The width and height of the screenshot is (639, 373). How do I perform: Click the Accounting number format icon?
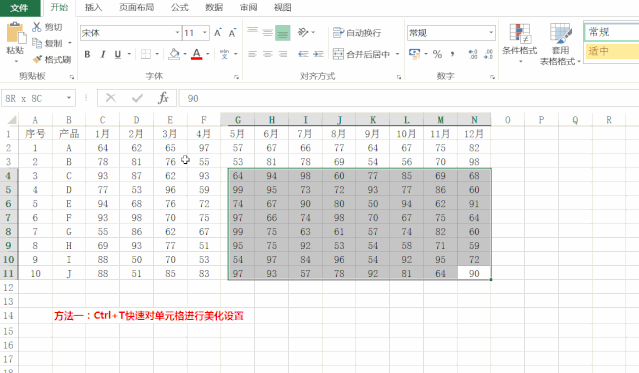(x=414, y=54)
